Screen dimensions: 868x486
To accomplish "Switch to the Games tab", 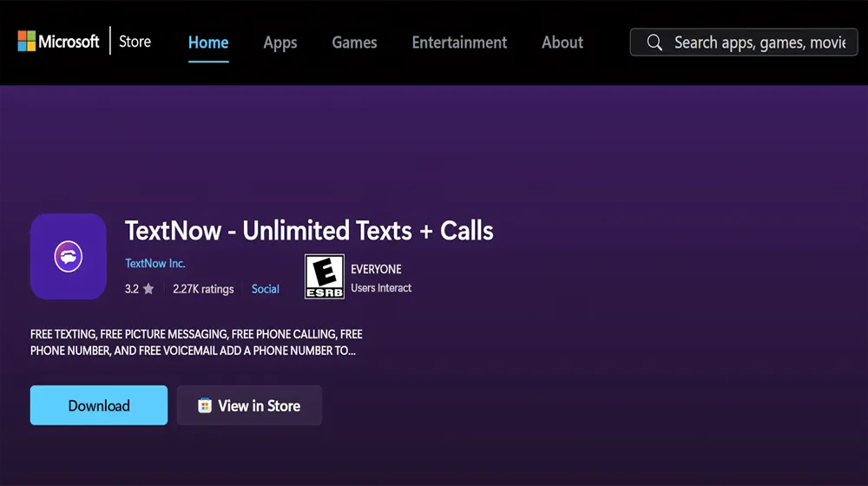I will click(x=354, y=43).
